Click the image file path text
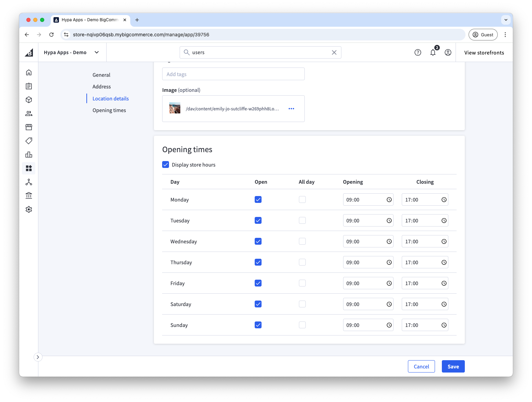Viewport: 532px width, 402px height. [x=232, y=109]
